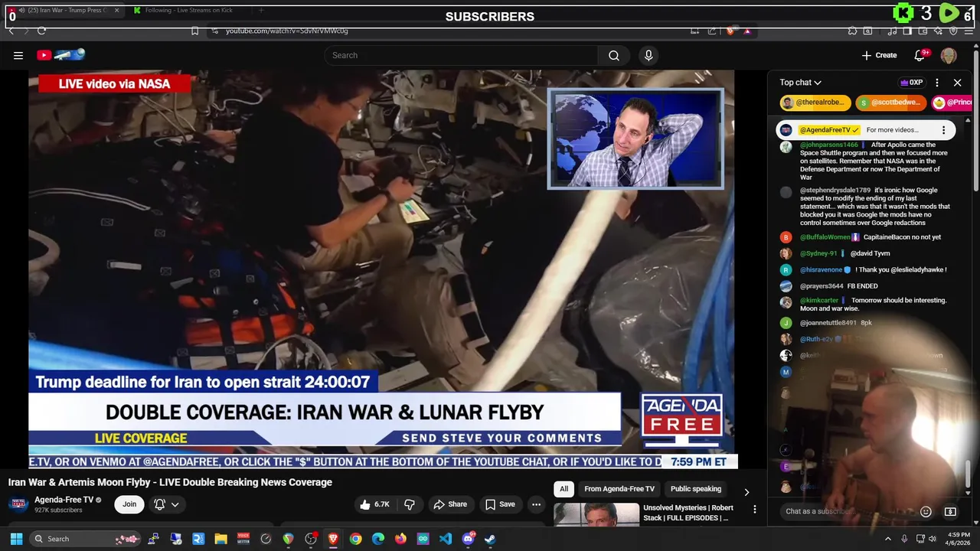
Task: Expand the Top chat dropdown
Action: point(801,83)
